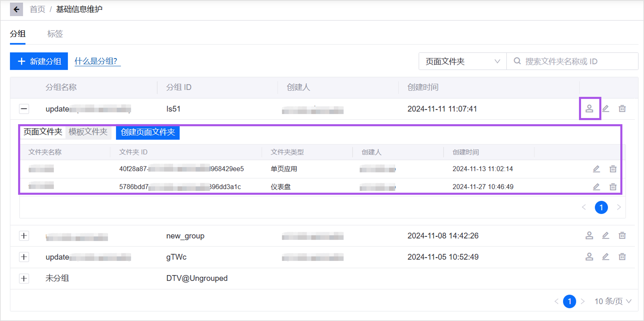Edit the 单页应用 folder entry
The height and width of the screenshot is (321, 644).
coord(596,169)
